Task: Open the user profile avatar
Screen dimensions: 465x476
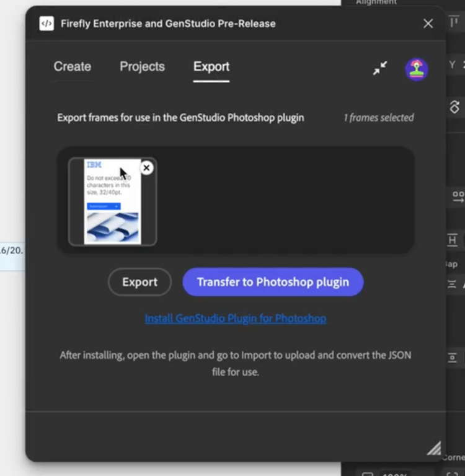Action: [x=417, y=69]
